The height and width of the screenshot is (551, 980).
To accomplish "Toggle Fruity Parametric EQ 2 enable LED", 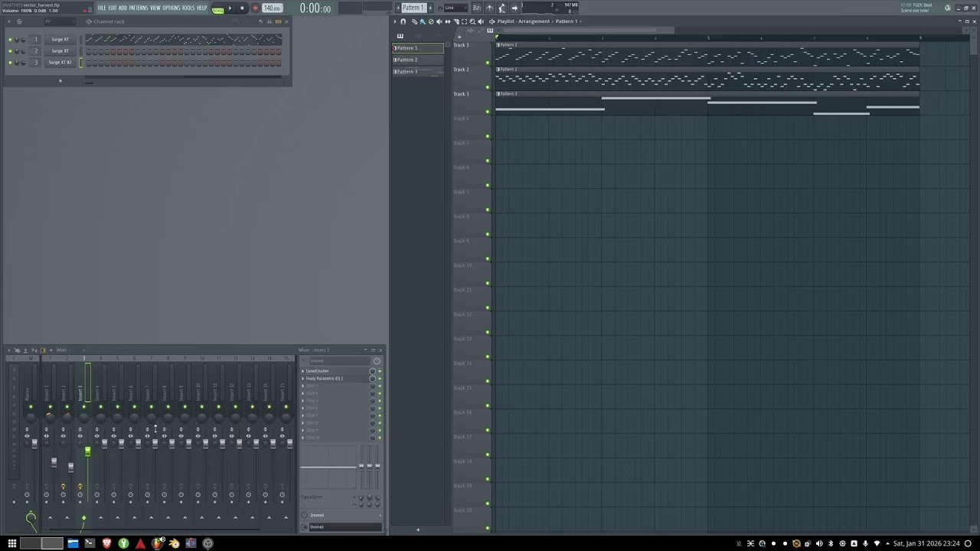I will click(380, 379).
